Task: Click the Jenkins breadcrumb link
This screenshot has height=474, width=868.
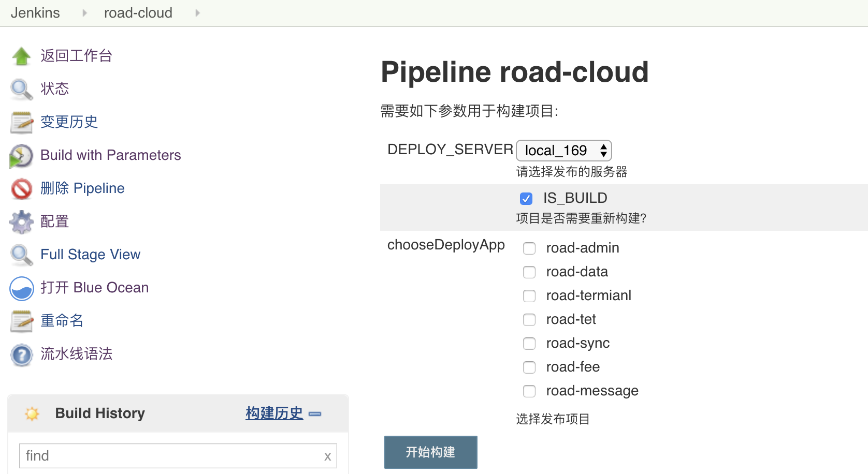Action: 35,13
